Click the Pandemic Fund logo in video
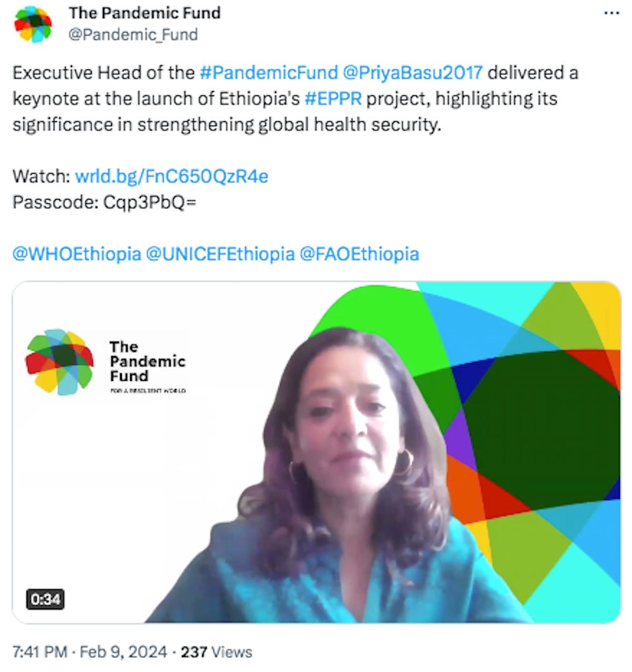Viewport: 632px width, 672px height. 106,362
